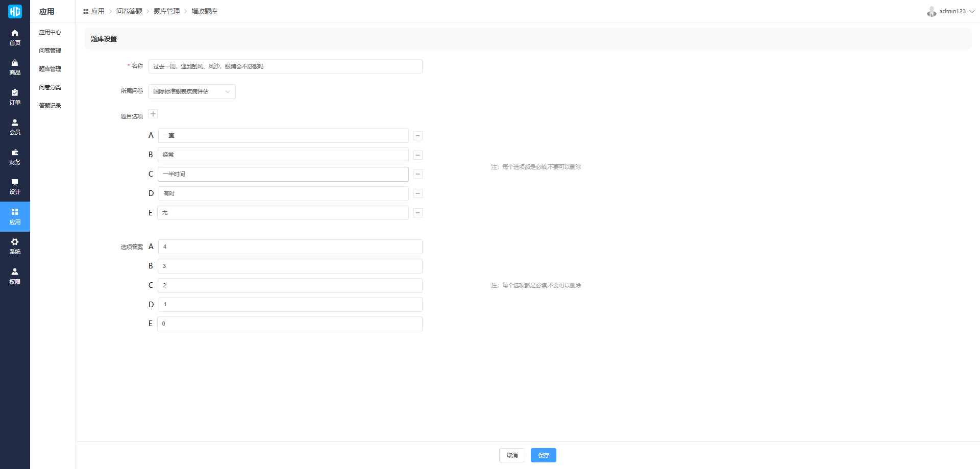The height and width of the screenshot is (469, 980).
Task: Select 问卷分类 in the side menu
Action: pos(50,87)
